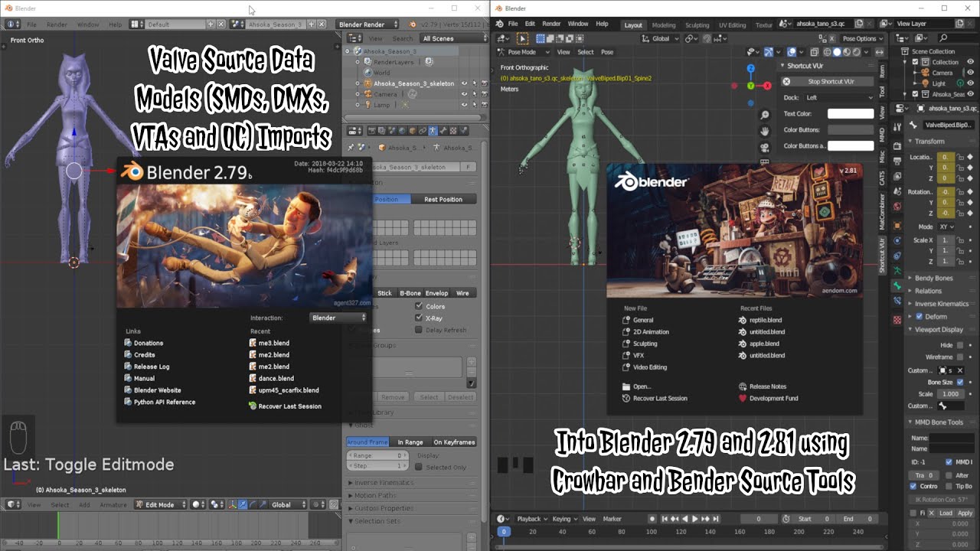Open the UV Editing workspace tab
Image resolution: width=980 pixels, height=551 pixels.
732,24
